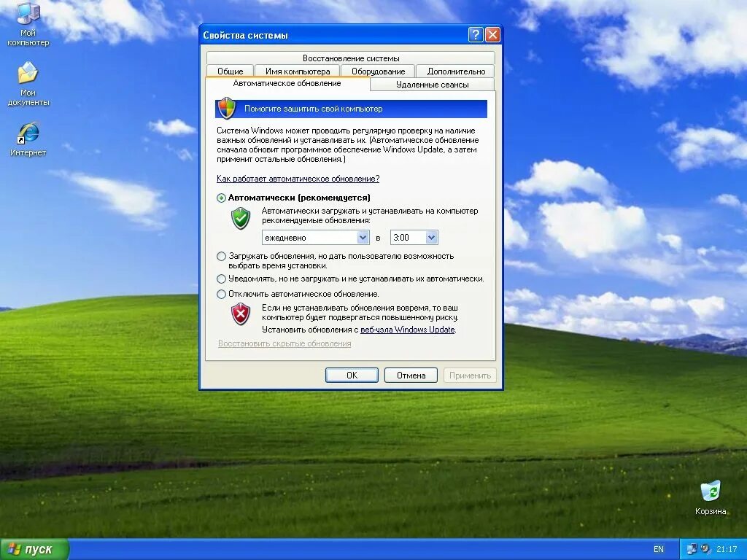Click the Помогите защитить свой компьютер banner text
Viewport: 747px width, 560px height.
(x=313, y=109)
